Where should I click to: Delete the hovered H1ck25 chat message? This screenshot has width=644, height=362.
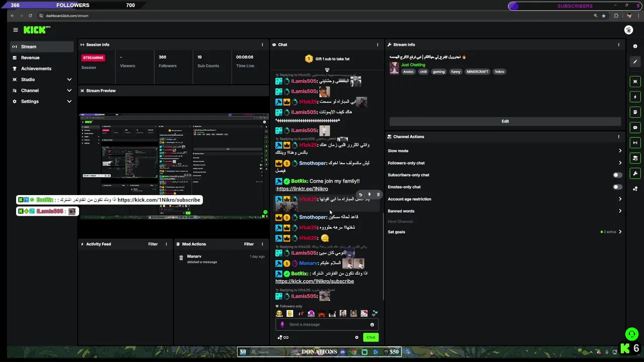tap(378, 195)
